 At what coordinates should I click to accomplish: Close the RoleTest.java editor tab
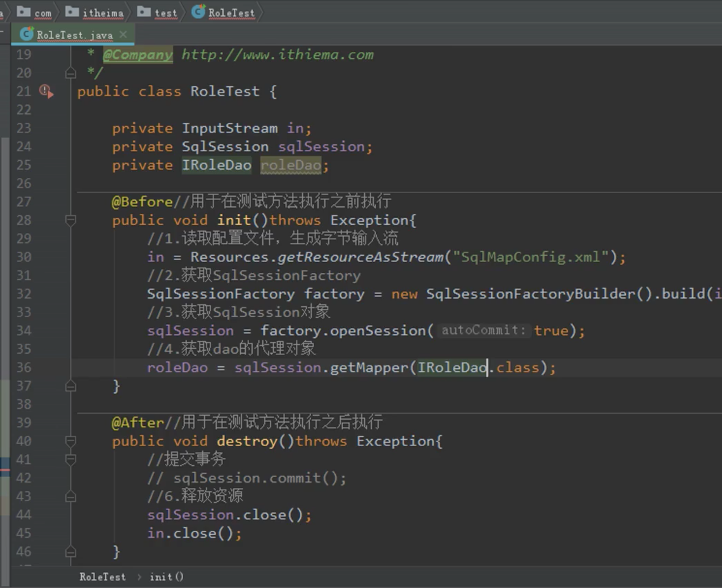(x=123, y=34)
